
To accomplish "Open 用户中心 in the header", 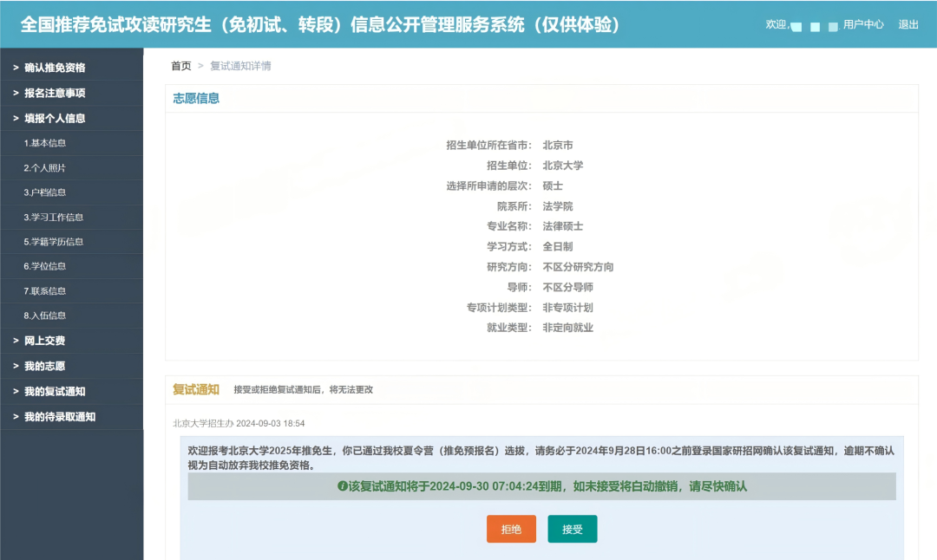I will 863,24.
